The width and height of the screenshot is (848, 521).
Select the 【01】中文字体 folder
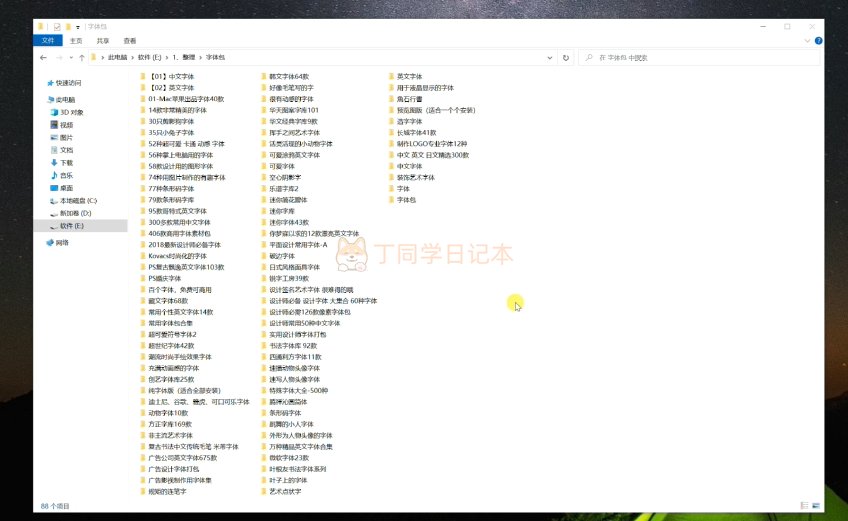pos(167,76)
